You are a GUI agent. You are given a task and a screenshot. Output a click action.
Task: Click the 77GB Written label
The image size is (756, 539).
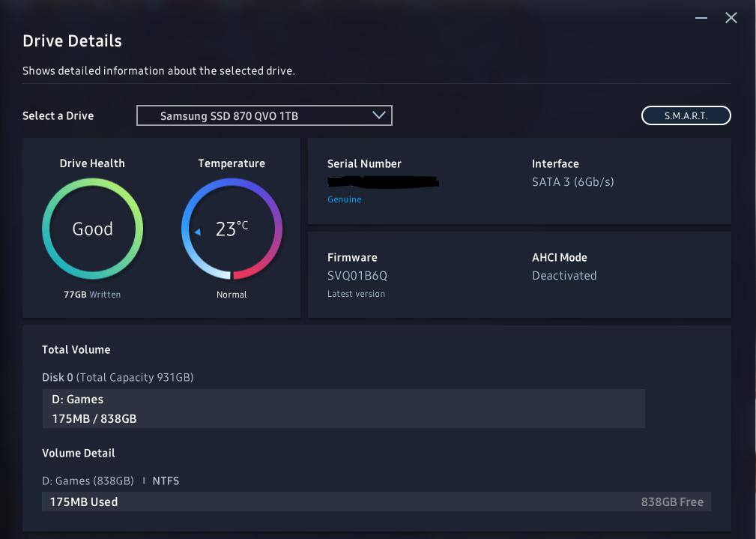pos(92,295)
